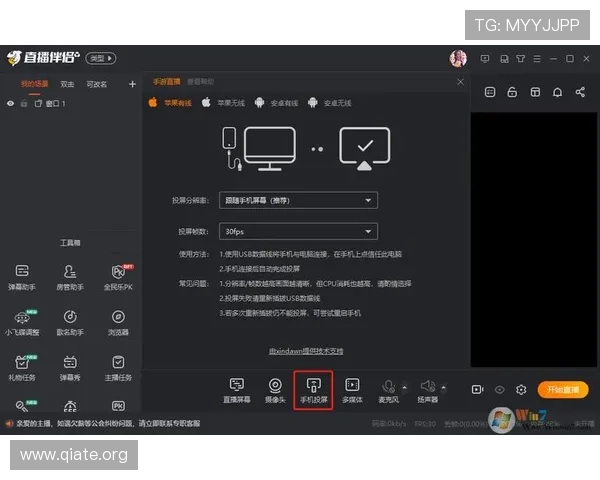Click the shirt skin icon in title bar
This screenshot has height=480, width=600.
click(520, 59)
